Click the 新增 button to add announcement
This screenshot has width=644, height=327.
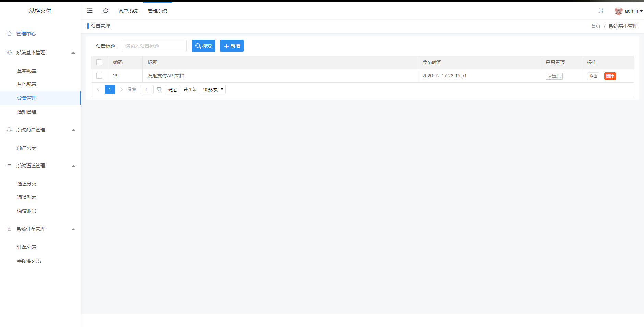(232, 46)
